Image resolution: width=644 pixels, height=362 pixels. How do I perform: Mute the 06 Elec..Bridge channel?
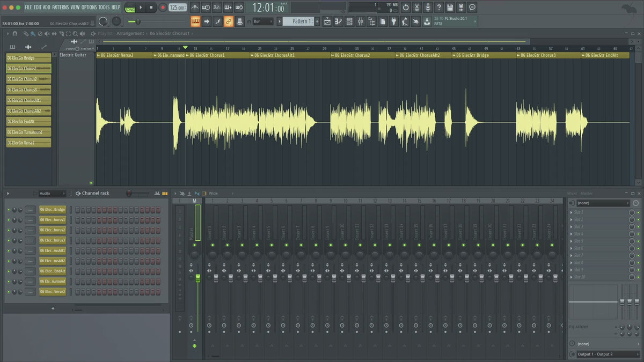[x=9, y=210]
